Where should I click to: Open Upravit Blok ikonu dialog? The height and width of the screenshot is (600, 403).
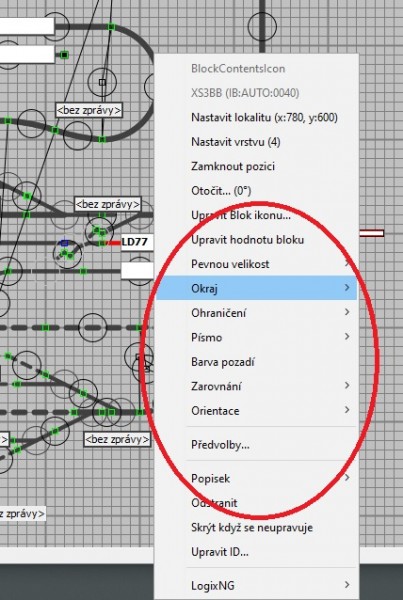click(256, 215)
